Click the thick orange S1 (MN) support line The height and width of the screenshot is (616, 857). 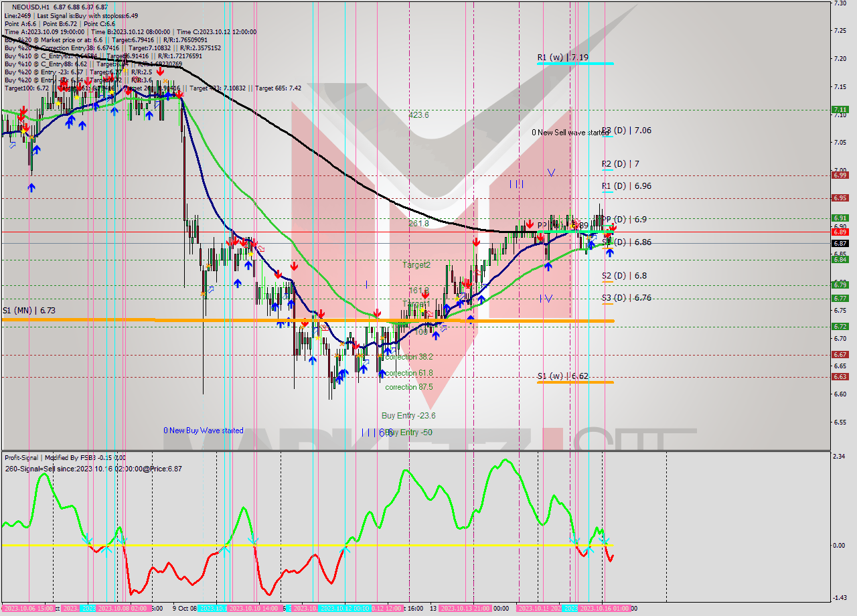(x=308, y=321)
